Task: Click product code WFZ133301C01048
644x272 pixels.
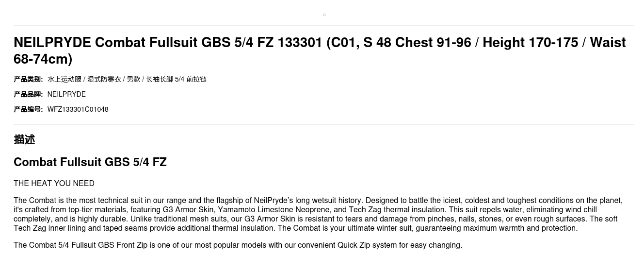Action: coord(78,109)
